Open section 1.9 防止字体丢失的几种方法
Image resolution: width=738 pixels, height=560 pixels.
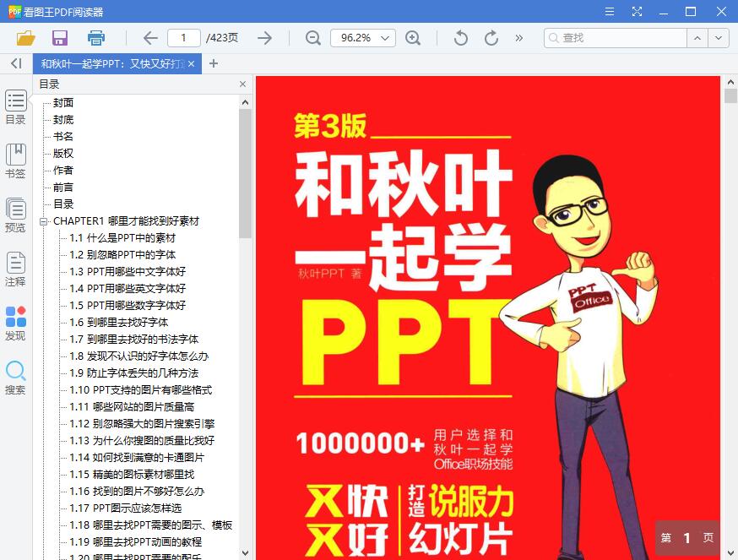133,373
